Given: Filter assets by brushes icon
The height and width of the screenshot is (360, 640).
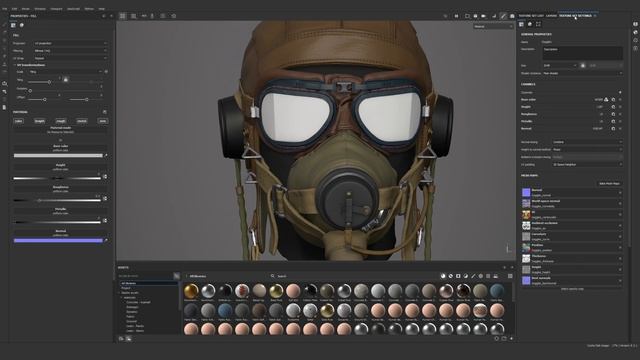Looking at the screenshot, I should pos(473,276).
